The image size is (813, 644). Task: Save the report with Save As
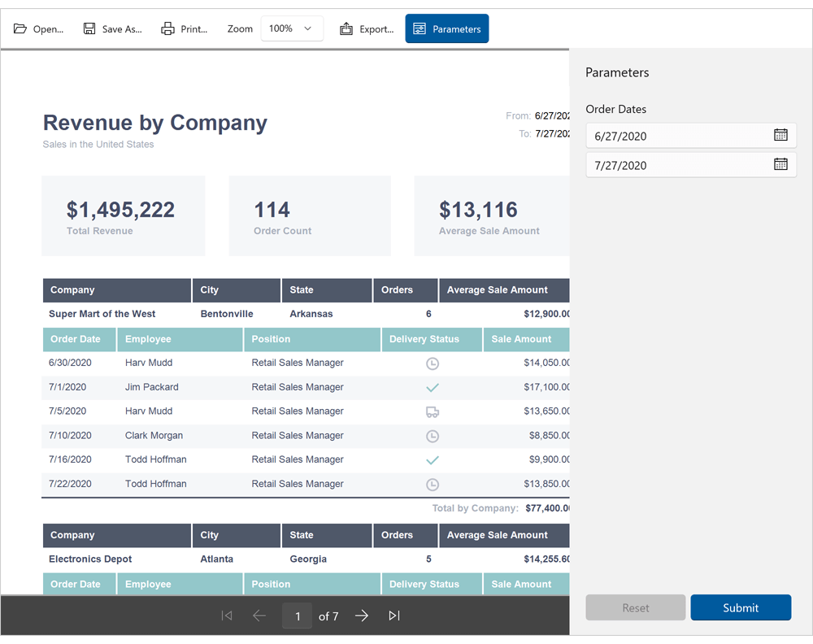tap(112, 28)
